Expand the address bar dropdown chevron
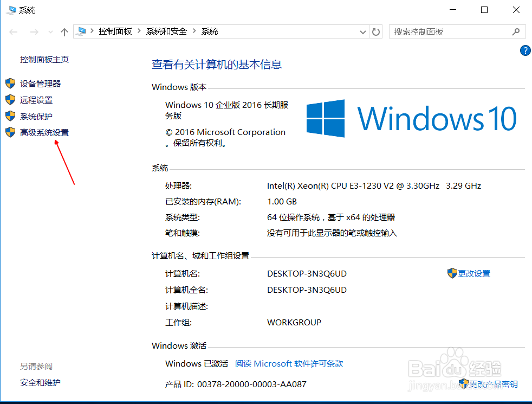The height and width of the screenshot is (404, 532). 362,31
